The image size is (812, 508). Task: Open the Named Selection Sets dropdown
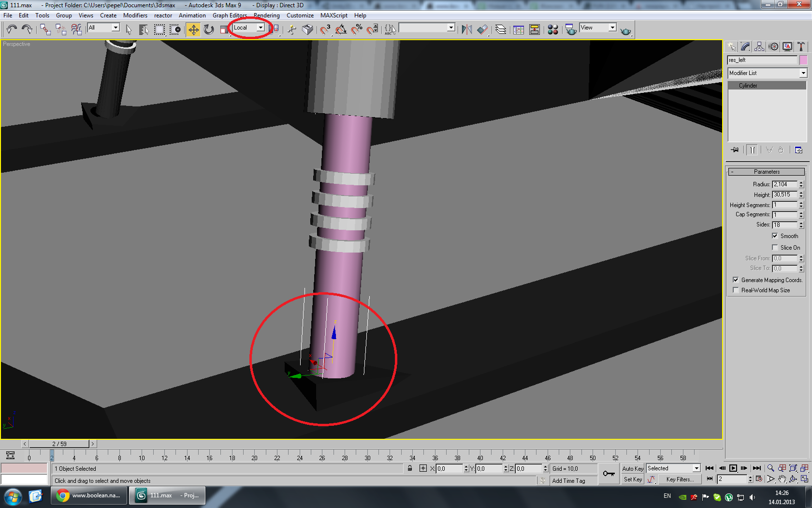coord(427,28)
